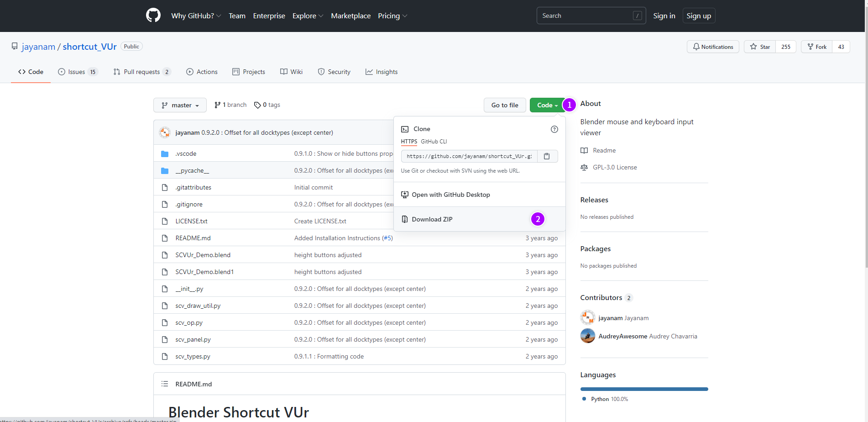Click the Readme book icon

584,151
